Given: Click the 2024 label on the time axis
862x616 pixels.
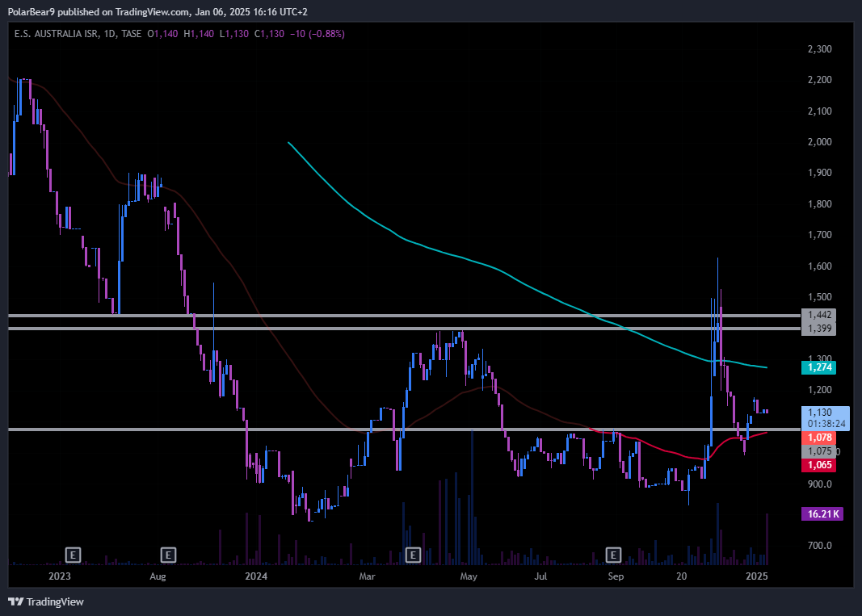Looking at the screenshot, I should coord(256,576).
